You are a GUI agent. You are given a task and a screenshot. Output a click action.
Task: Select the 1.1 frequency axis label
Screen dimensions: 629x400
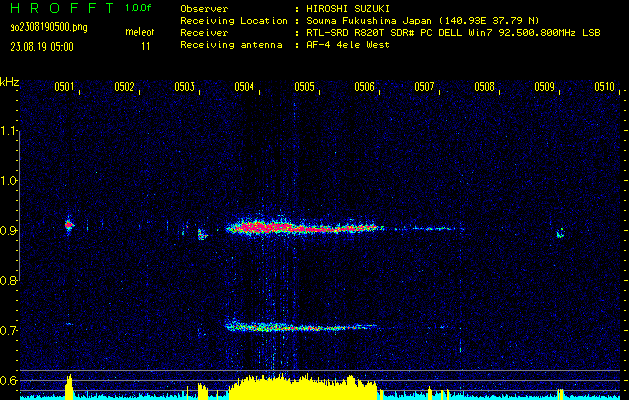10,131
